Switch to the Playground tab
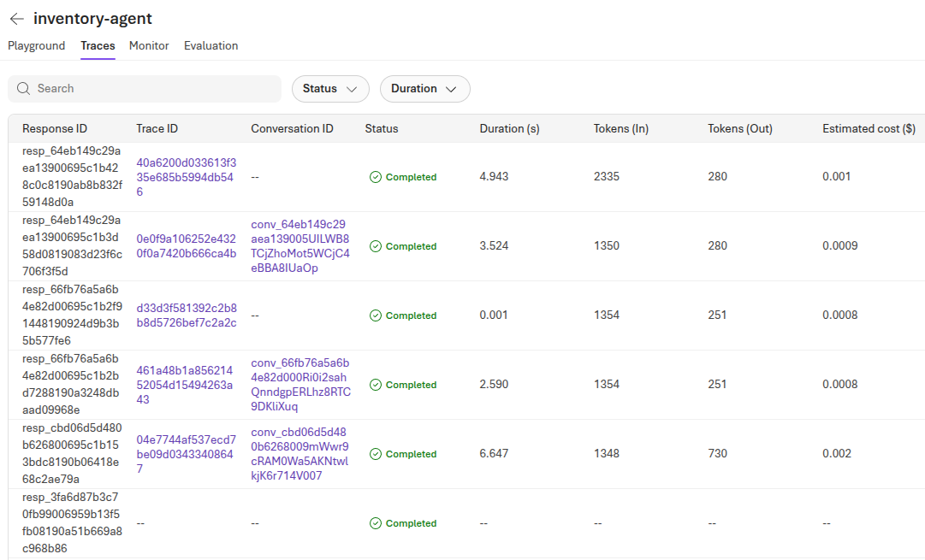This screenshot has height=560, width=925. (36, 46)
